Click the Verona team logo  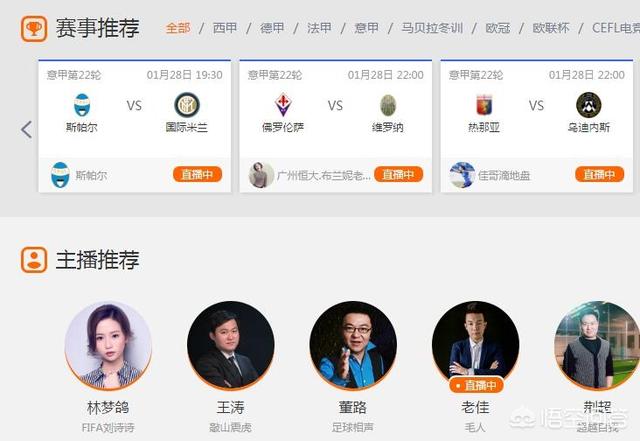pyautogui.click(x=388, y=105)
